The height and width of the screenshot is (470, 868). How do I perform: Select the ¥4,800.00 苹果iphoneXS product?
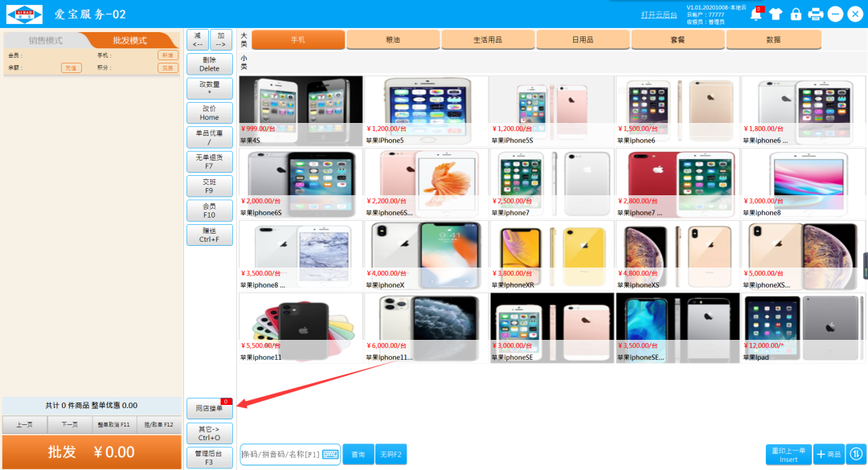[678, 255]
